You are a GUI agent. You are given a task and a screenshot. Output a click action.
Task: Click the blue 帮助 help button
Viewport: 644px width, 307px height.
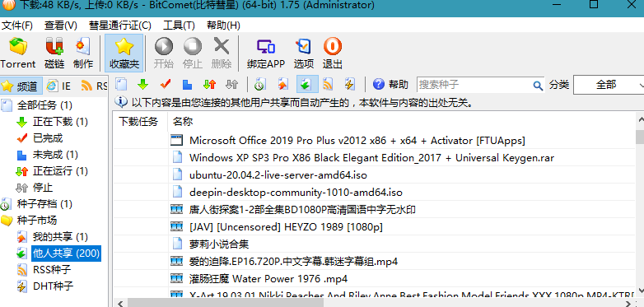[390, 85]
